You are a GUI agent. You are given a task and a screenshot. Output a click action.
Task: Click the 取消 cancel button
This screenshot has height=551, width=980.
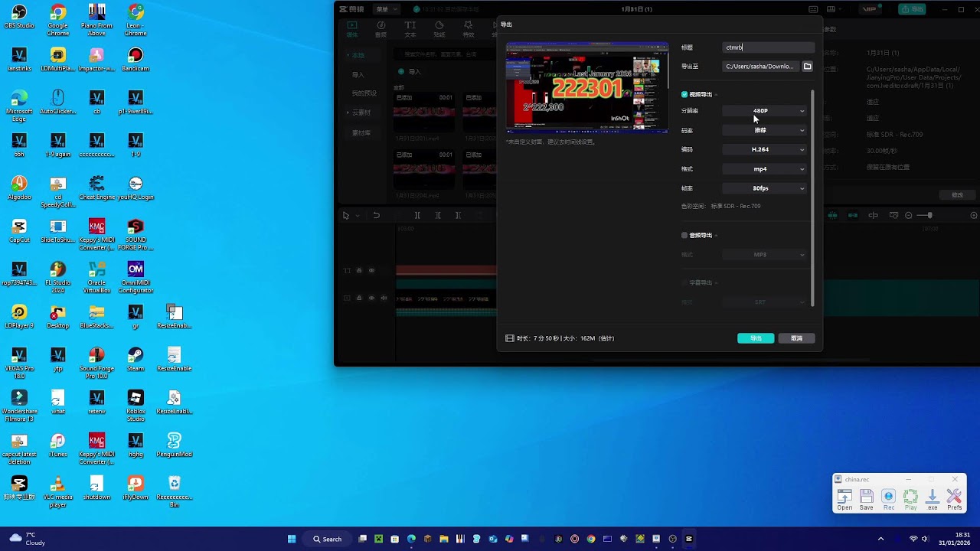click(796, 338)
